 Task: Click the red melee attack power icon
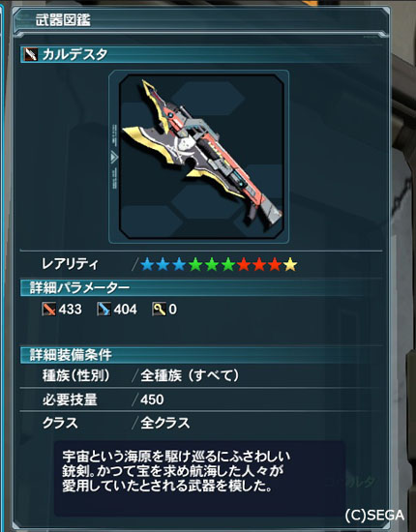pyautogui.click(x=49, y=310)
